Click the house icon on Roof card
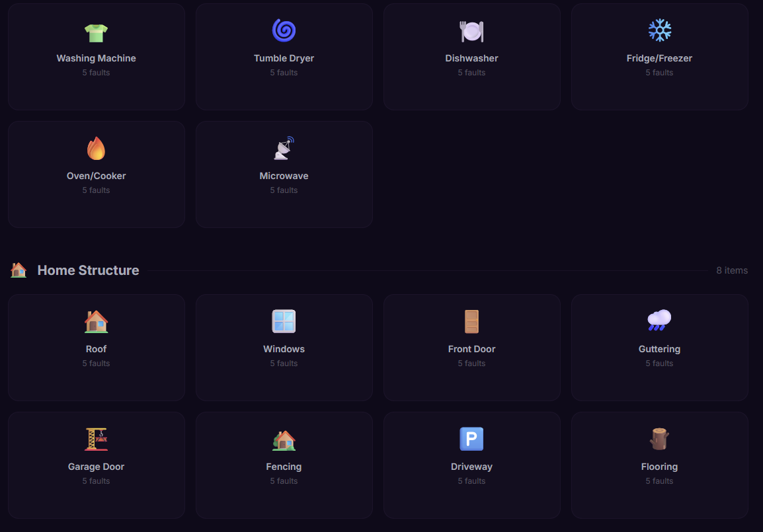This screenshot has width=763, height=532. tap(96, 321)
